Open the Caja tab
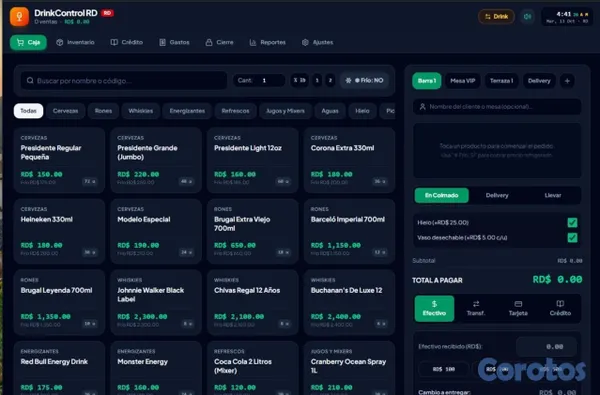 [28, 42]
